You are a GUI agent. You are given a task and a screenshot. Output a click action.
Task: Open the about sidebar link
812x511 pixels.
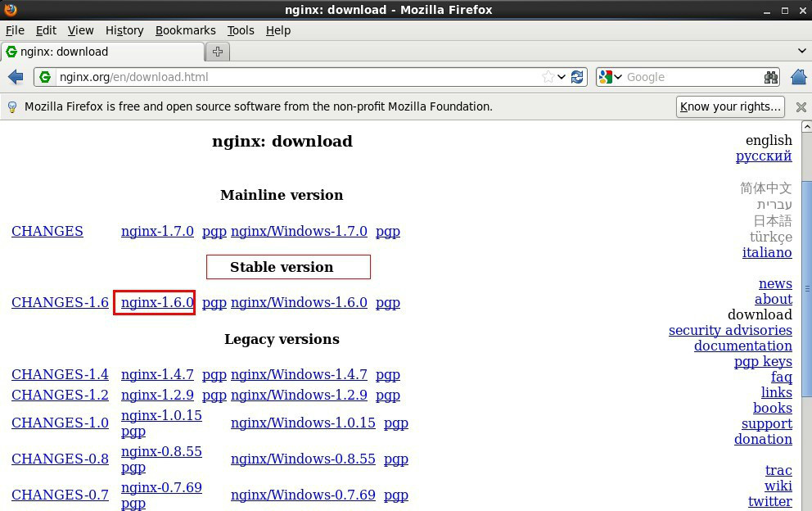pos(774,299)
